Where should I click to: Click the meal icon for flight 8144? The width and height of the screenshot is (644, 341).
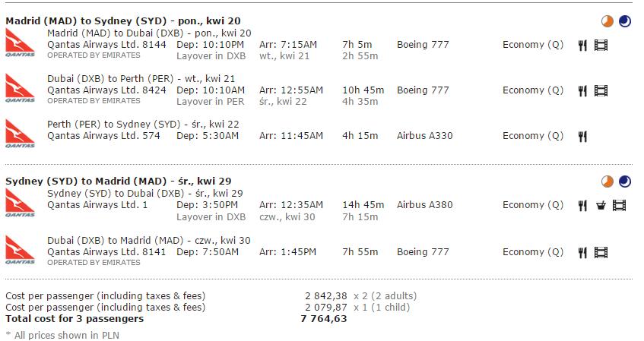pyautogui.click(x=582, y=45)
